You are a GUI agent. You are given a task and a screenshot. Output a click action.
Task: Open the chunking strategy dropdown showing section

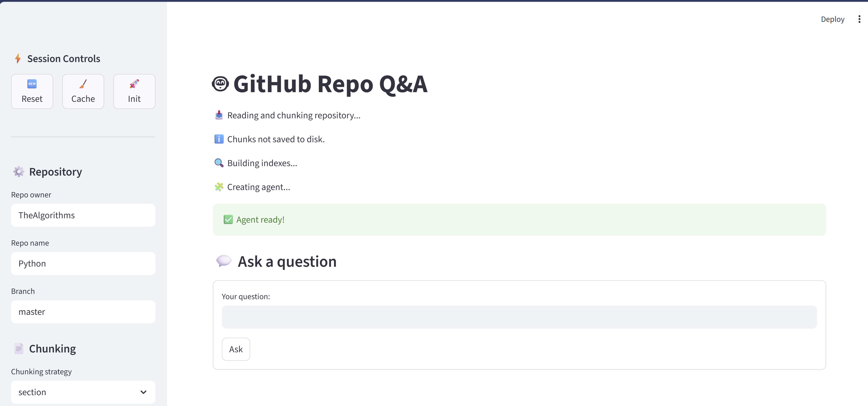(83, 392)
